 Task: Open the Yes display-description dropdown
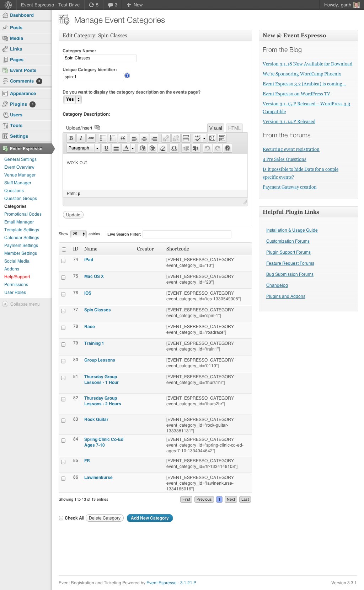[73, 100]
